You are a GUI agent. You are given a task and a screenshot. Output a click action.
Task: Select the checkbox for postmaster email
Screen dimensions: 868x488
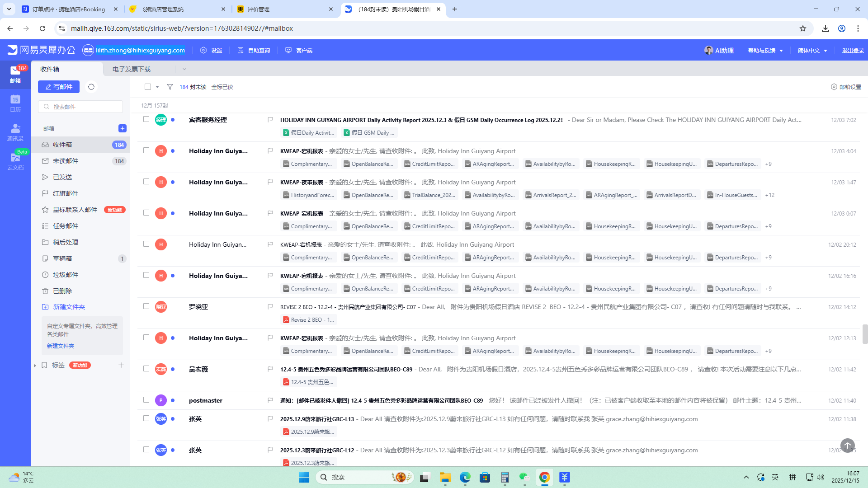(x=146, y=400)
